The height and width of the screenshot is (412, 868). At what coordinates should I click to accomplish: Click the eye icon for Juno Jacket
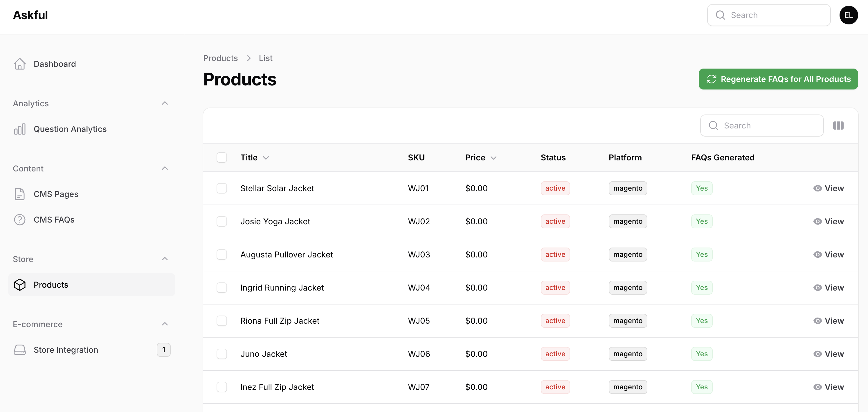click(817, 354)
